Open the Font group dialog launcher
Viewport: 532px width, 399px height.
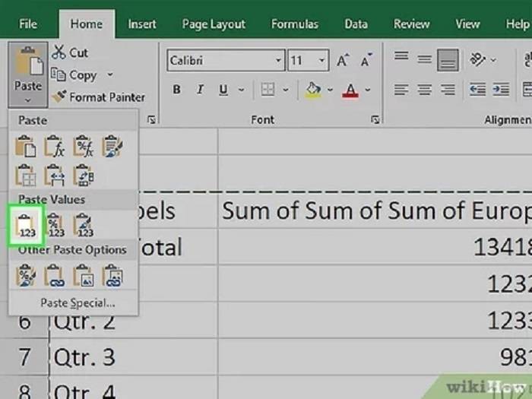click(x=375, y=119)
